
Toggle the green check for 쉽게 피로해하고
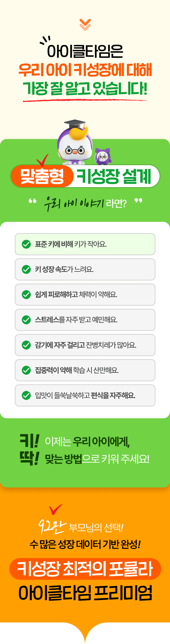coord(26,294)
